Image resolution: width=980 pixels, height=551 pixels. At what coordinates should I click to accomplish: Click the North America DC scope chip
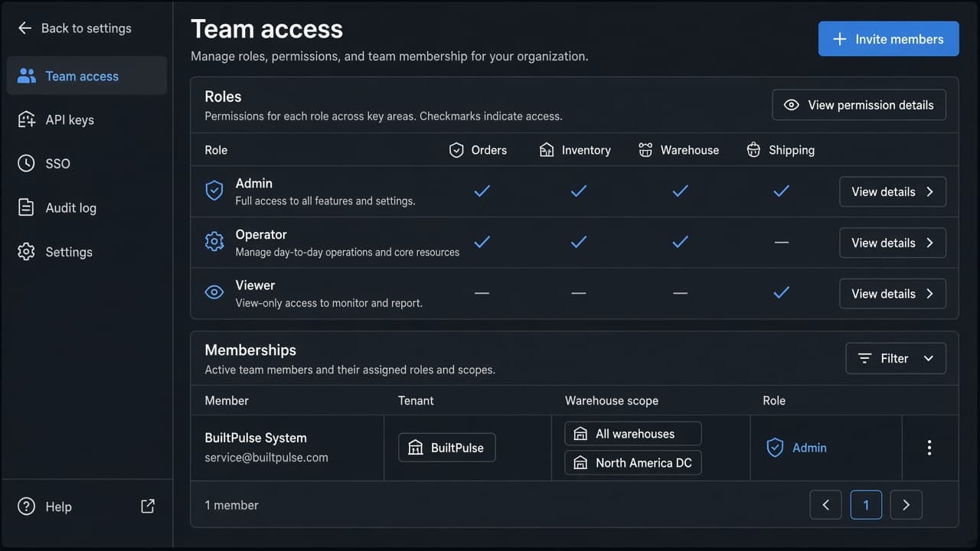pyautogui.click(x=633, y=462)
